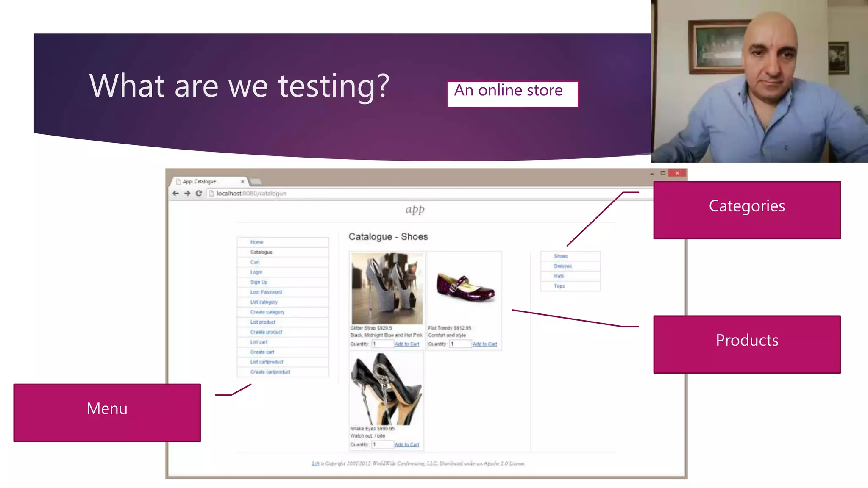Open the Sign Up menu link

click(x=259, y=282)
